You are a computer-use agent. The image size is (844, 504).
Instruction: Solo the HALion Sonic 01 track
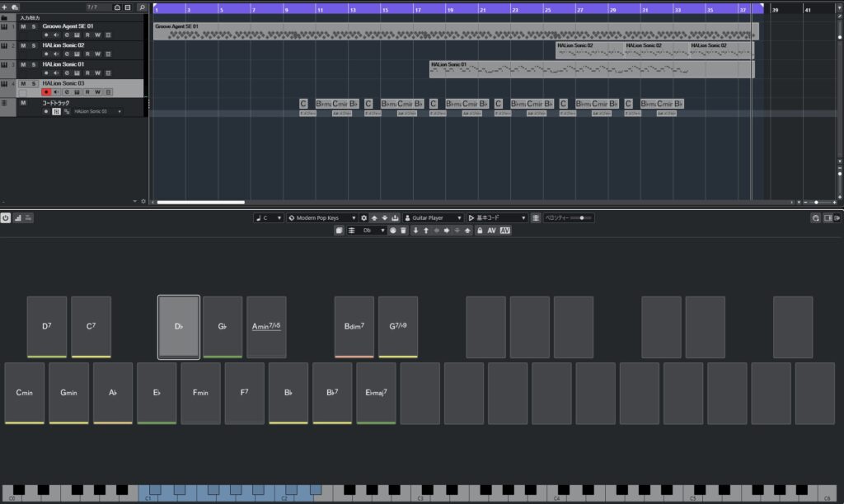point(33,64)
